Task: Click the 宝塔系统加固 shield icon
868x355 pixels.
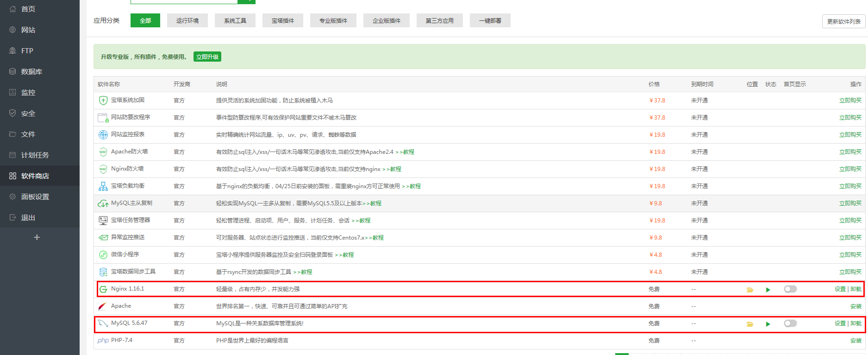Action: [x=103, y=100]
